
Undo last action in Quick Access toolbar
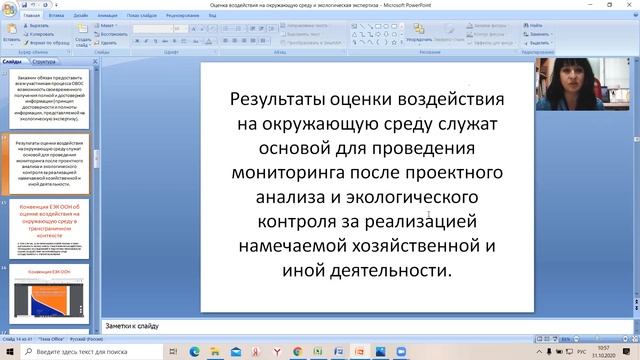34,5
